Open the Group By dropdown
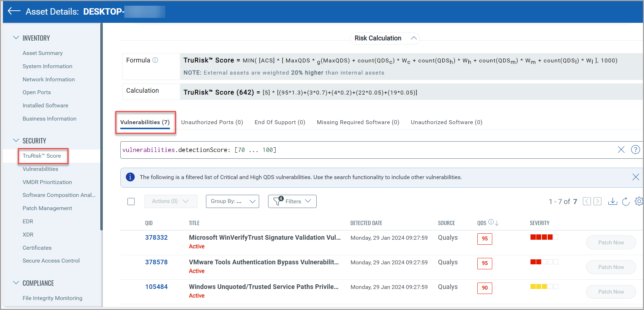 [x=232, y=201]
